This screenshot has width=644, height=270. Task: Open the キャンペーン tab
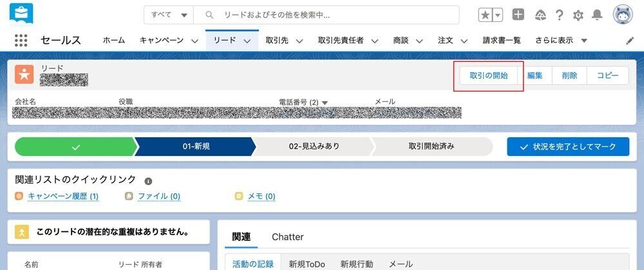coord(162,41)
